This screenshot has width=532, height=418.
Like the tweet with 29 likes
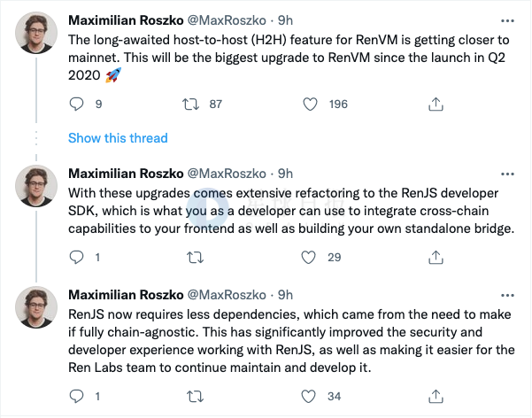311,258
